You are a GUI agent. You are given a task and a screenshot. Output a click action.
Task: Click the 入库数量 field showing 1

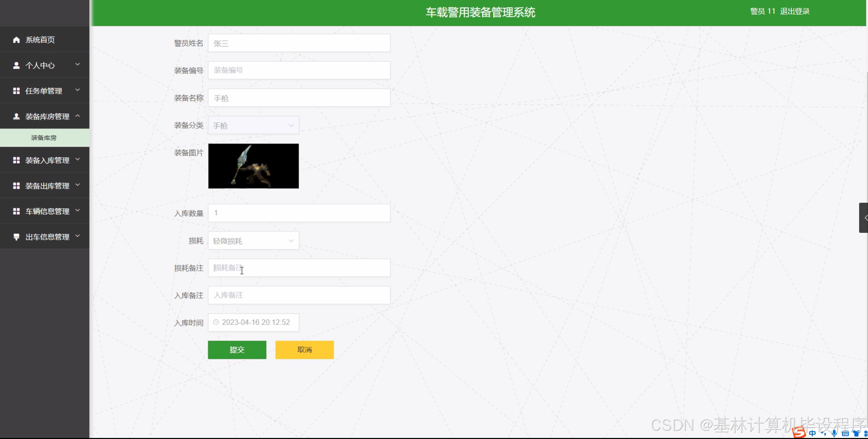[299, 213]
